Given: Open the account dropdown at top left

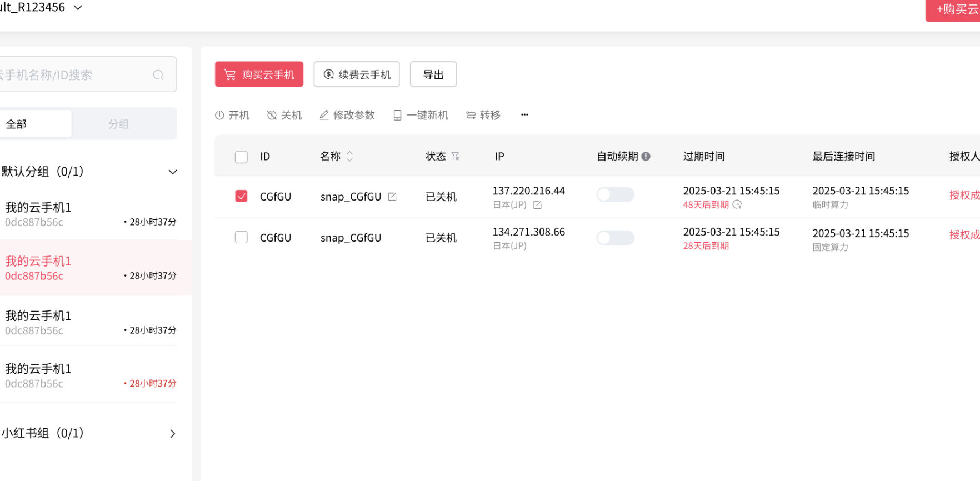Looking at the screenshot, I should point(78,8).
